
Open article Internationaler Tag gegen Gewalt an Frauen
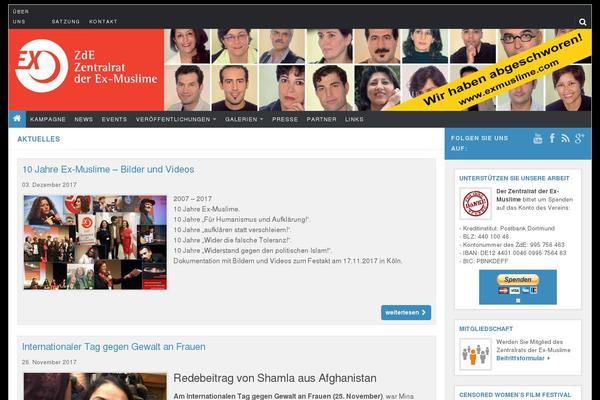tap(114, 347)
